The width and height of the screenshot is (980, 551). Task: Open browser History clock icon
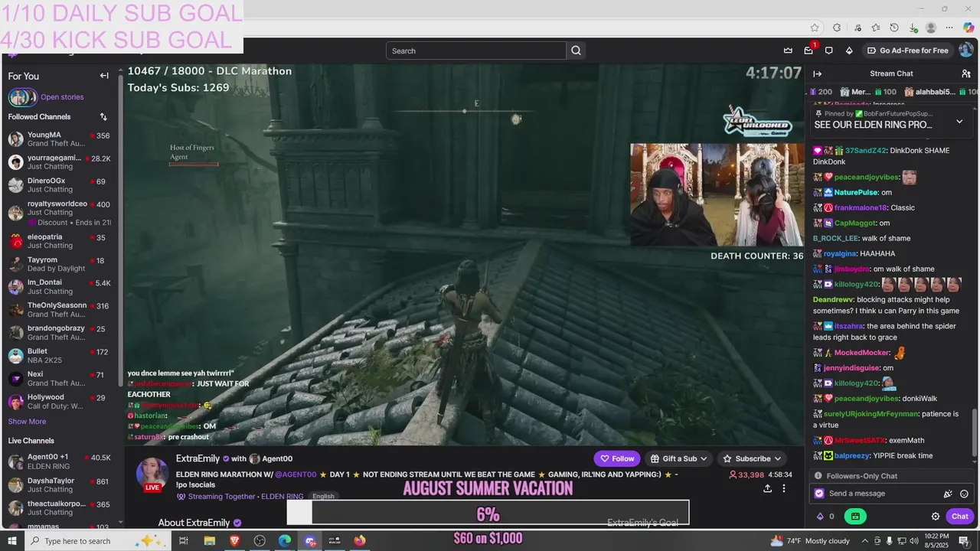[x=894, y=28]
